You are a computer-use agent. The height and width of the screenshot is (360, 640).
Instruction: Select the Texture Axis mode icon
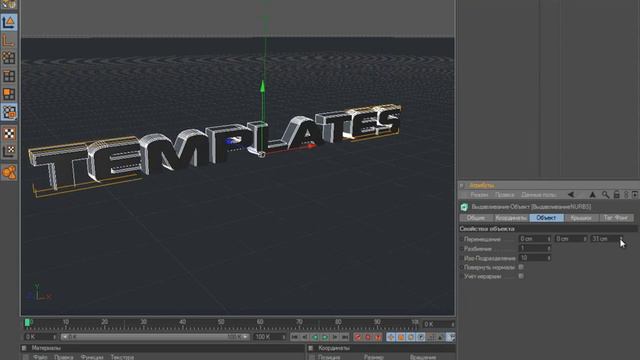[x=9, y=151]
